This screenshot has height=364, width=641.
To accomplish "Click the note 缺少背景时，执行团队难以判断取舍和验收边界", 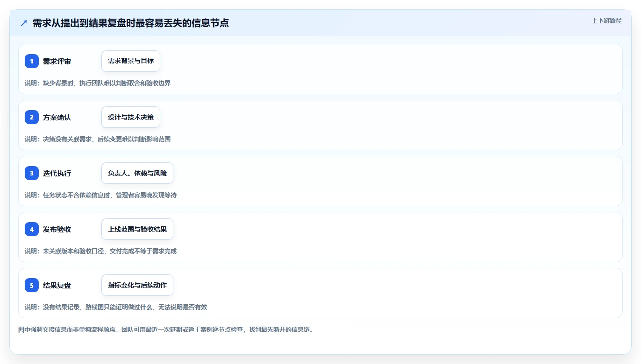I will 107,83.
